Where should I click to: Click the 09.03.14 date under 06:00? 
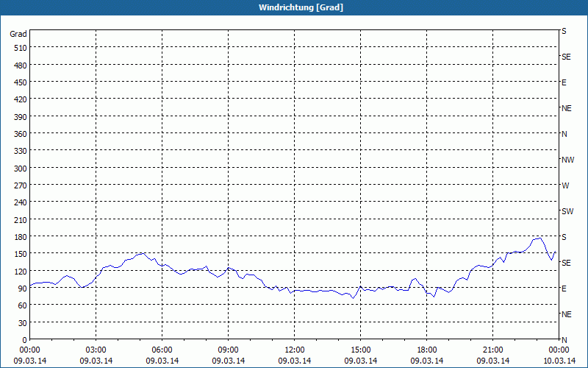(x=162, y=361)
